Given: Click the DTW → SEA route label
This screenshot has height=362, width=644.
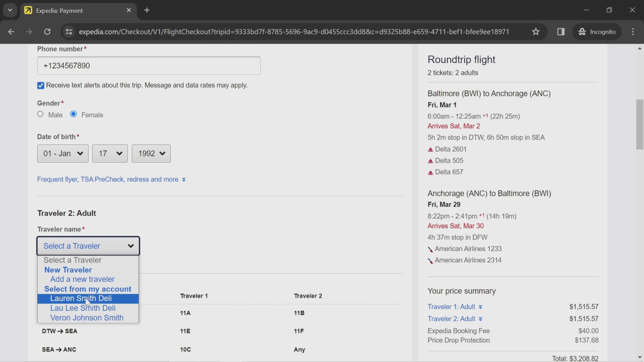Looking at the screenshot, I should [60, 331].
